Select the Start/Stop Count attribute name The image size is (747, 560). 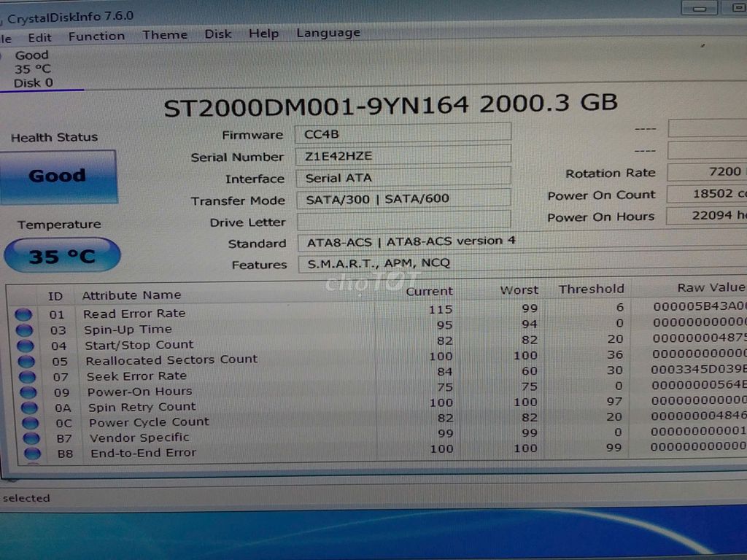(x=139, y=345)
